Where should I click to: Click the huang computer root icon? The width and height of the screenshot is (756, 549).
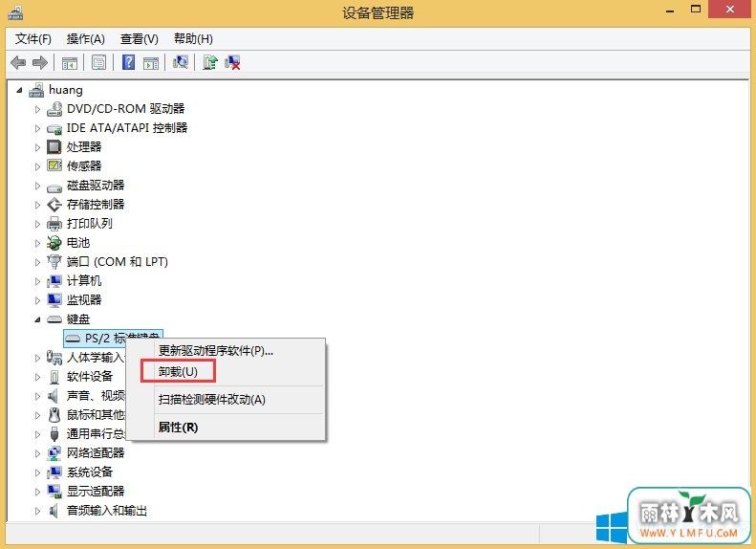pos(36,90)
